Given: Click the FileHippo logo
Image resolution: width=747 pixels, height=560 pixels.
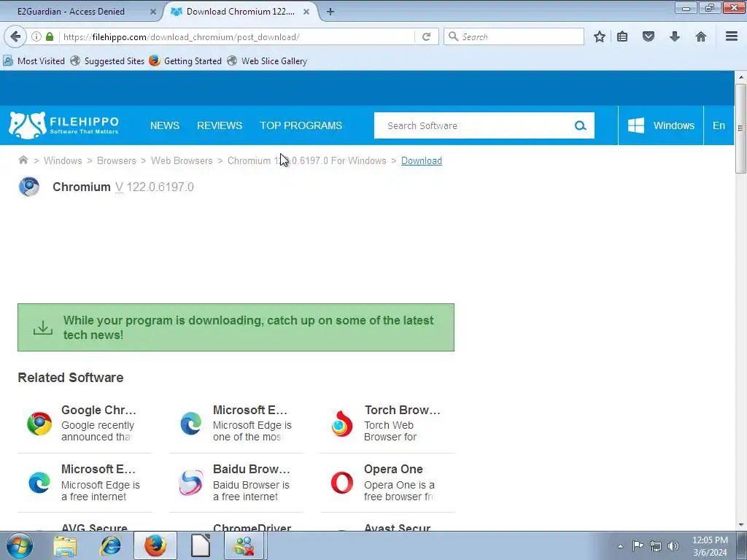Looking at the screenshot, I should [x=63, y=125].
